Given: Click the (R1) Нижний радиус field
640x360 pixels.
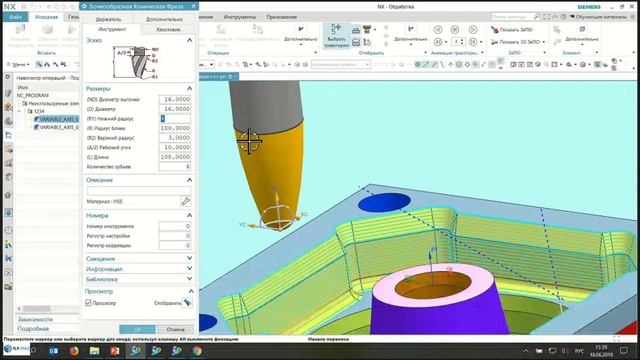Looking at the screenshot, I should (x=175, y=118).
